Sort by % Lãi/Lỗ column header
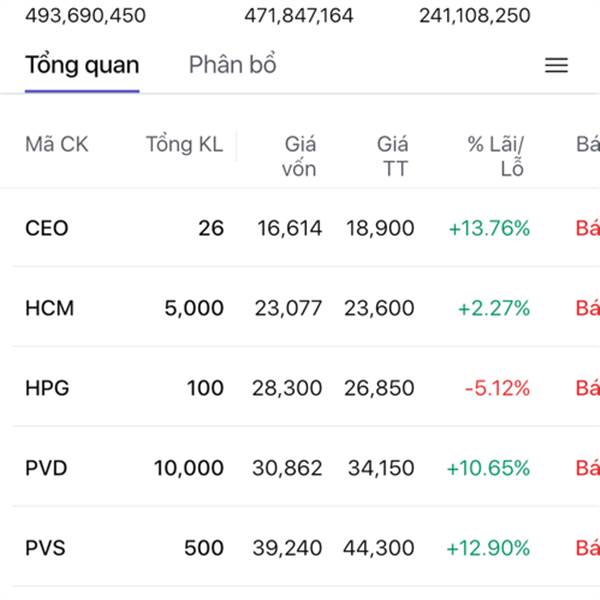The width and height of the screenshot is (600, 600). point(496,156)
